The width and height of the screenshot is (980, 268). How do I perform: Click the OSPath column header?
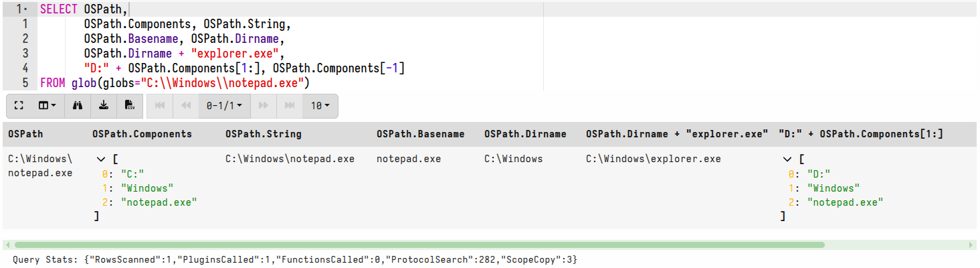click(25, 134)
